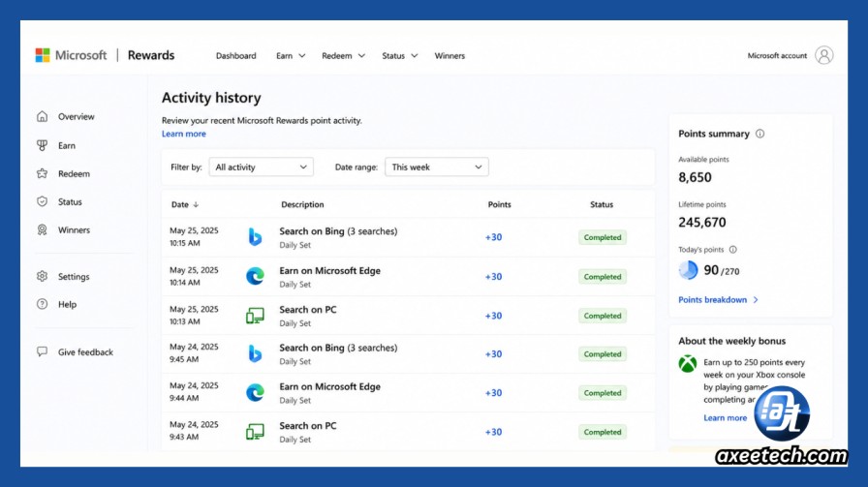This screenshot has width=868, height=487.
Task: Click the Points column header
Action: pyautogui.click(x=499, y=204)
